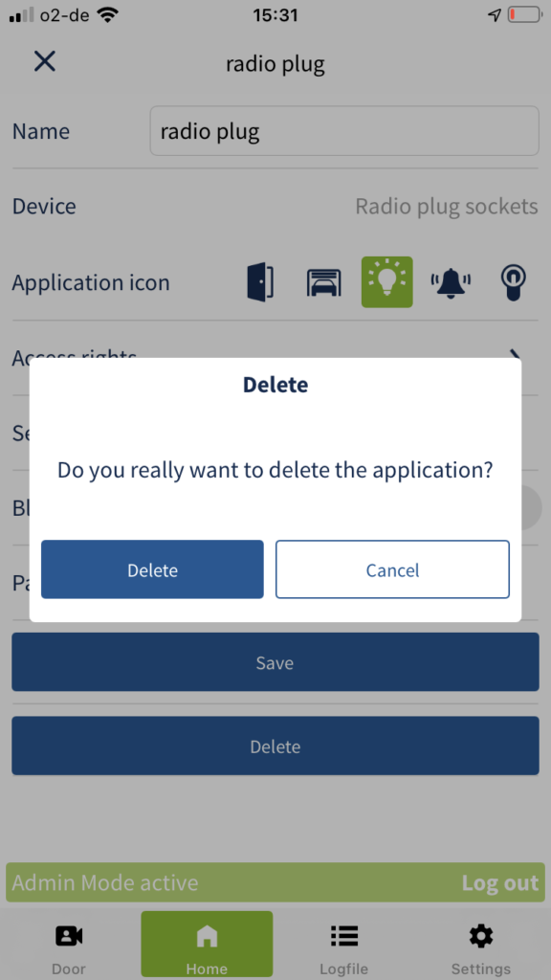Viewport: 551px width, 980px height.
Task: Select the light bulb application icon
Action: point(386,282)
